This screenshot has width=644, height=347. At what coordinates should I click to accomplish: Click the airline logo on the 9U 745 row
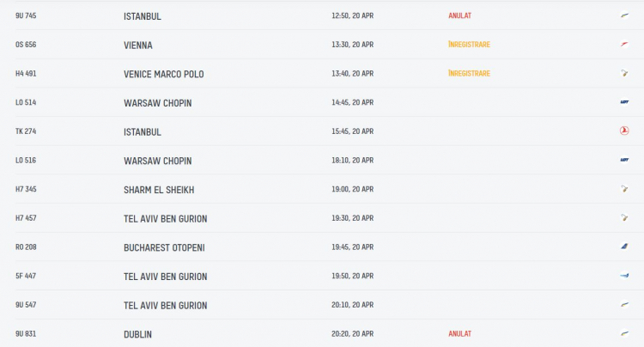click(624, 15)
